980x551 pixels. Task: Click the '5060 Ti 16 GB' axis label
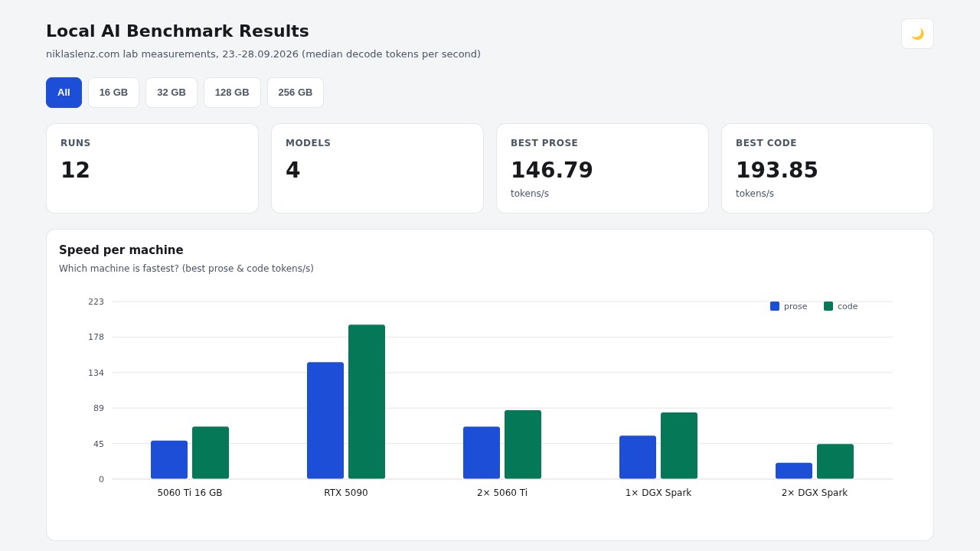point(190,493)
